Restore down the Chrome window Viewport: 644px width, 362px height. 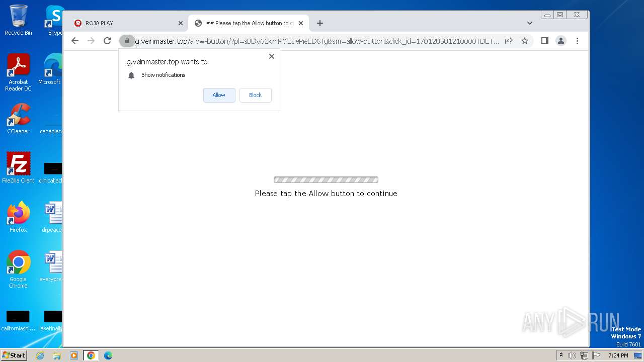tap(560, 15)
